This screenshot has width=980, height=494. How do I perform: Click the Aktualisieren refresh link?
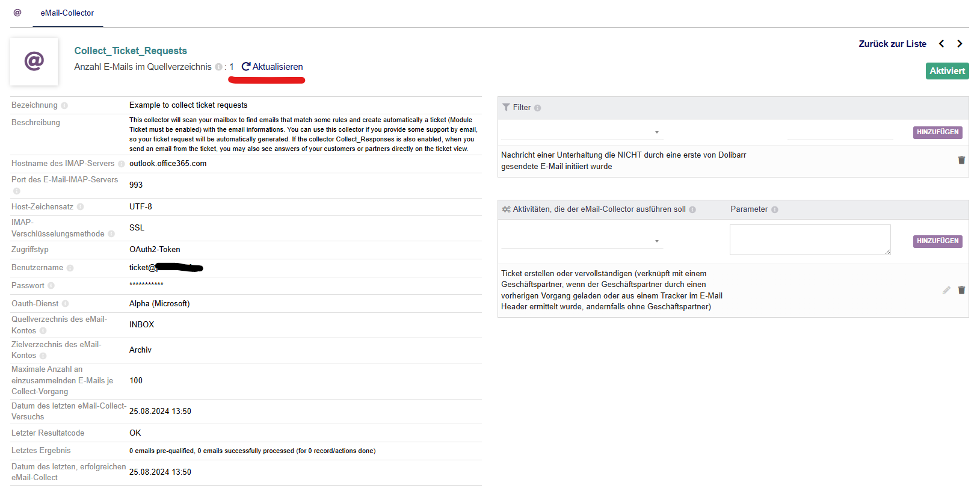coord(272,67)
